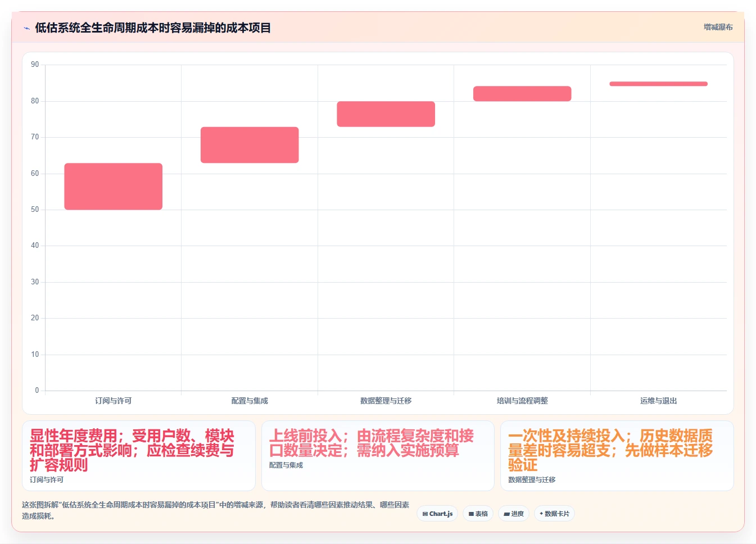756x544 pixels.
Task: Open the card starting with 上线前投入
Action: tap(378, 456)
